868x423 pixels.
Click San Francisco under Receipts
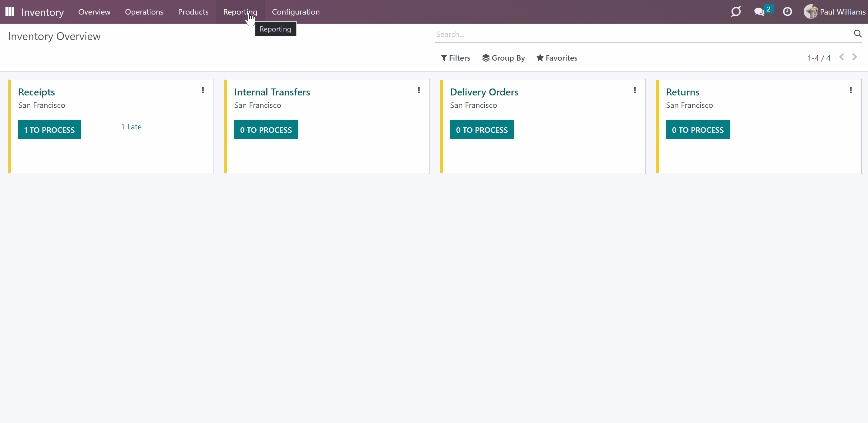click(x=42, y=105)
